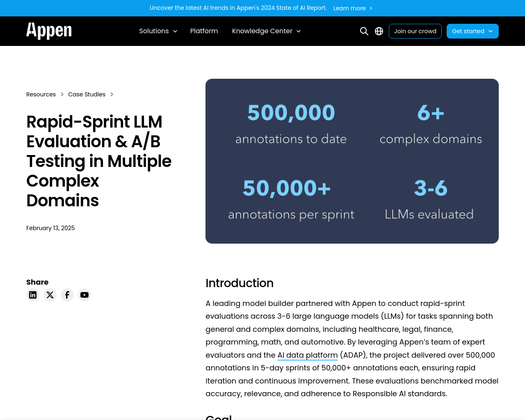The height and width of the screenshot is (420, 525).
Task: Click the banner State of AI Report text
Action: pos(238,8)
